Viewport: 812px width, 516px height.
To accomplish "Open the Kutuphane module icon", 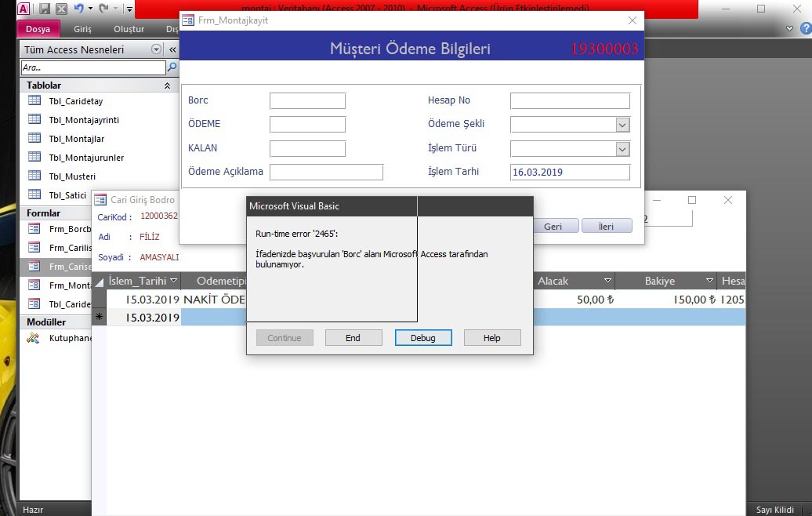I will pos(34,338).
